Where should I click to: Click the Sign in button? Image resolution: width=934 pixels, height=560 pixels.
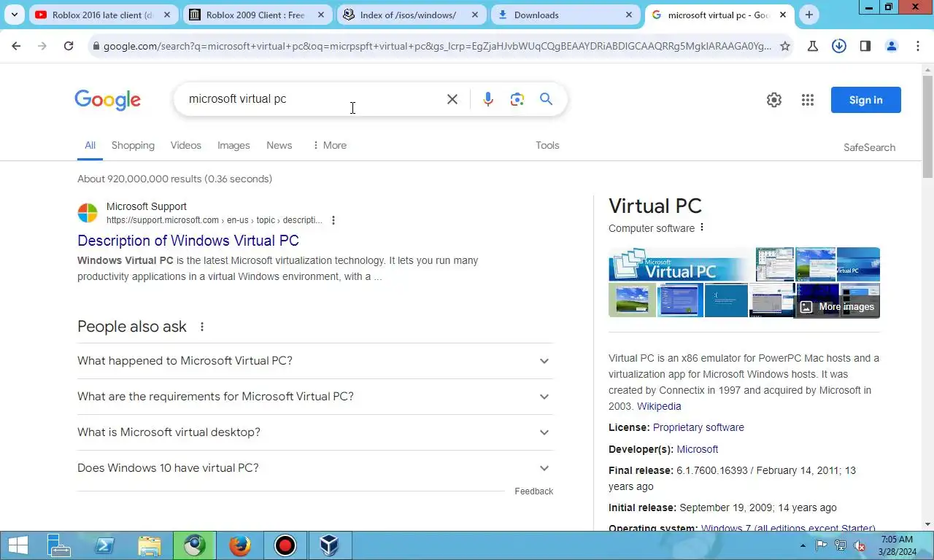tap(866, 100)
